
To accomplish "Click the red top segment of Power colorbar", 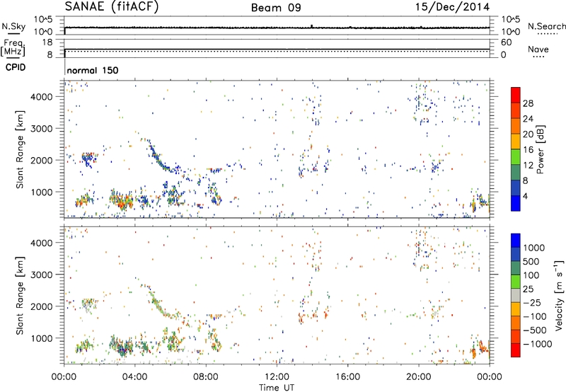I will (516, 95).
